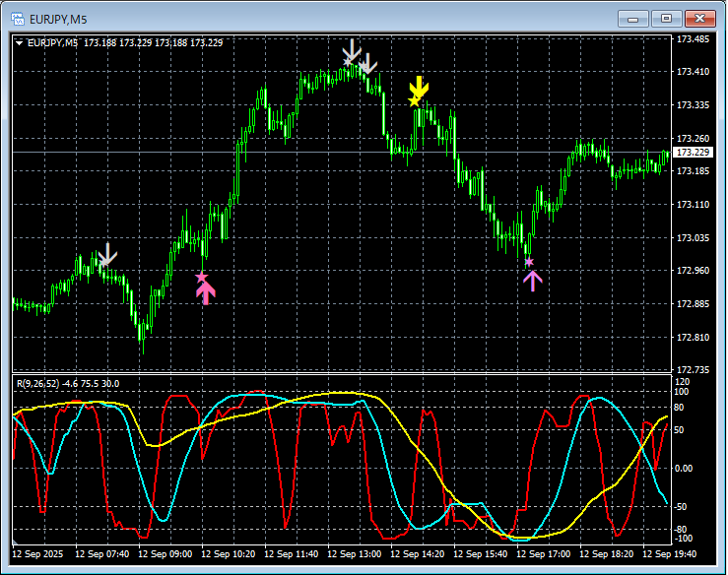Expand the triangle menu beside EURJPY,M5 label
Viewport: 728px width, 575px height.
click(20, 42)
